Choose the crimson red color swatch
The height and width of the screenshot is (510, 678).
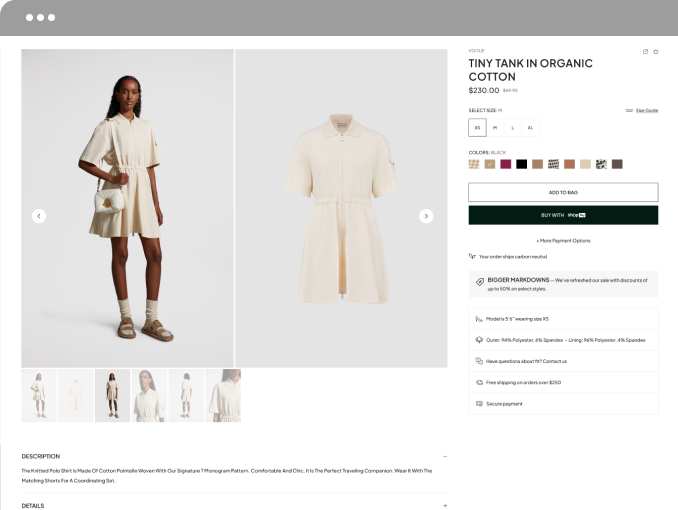pyautogui.click(x=505, y=164)
